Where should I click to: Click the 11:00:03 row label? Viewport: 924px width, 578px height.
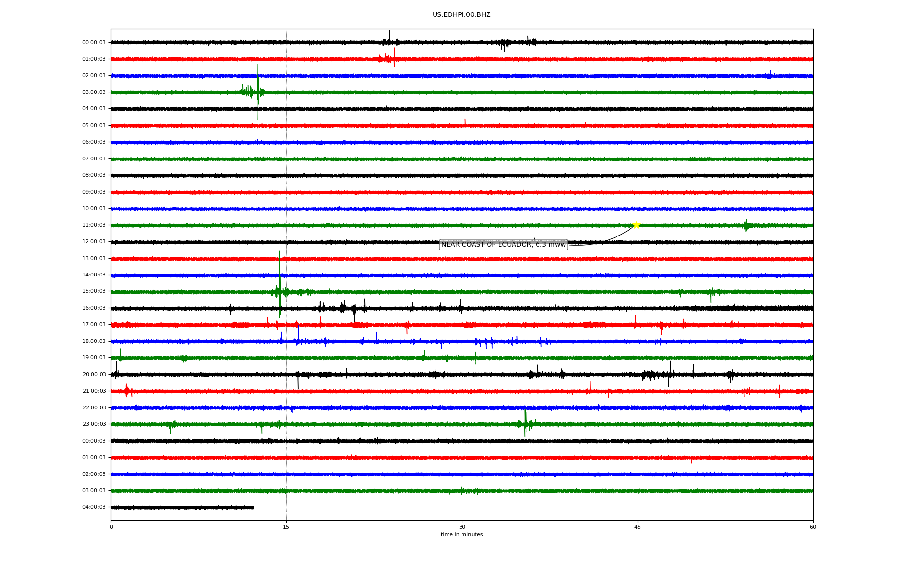click(94, 225)
